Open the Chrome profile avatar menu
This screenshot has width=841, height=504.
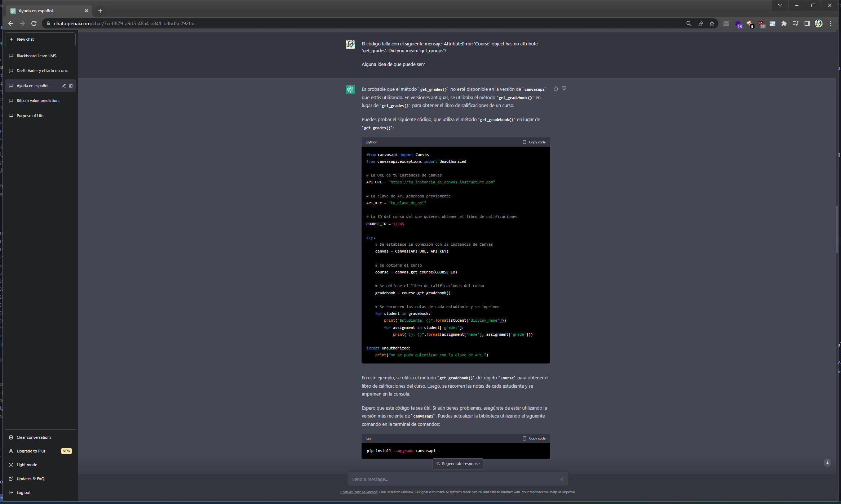819,23
